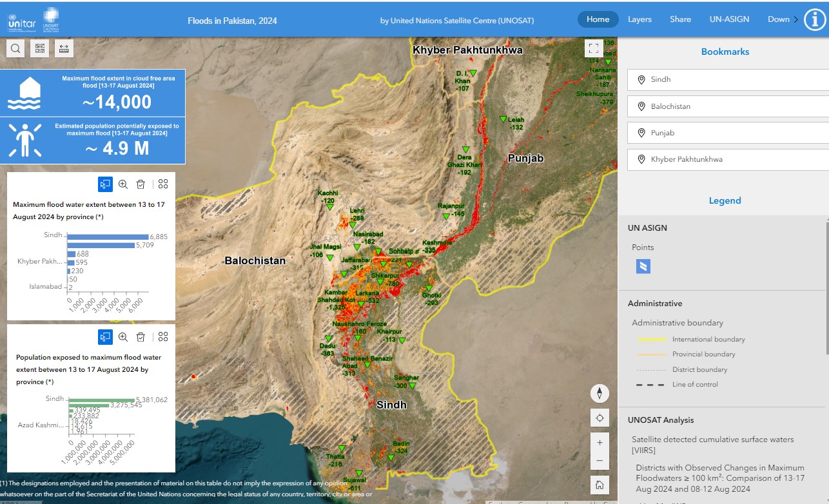This screenshot has height=504, width=829.
Task: Reset the map compass to north
Action: pos(600,393)
